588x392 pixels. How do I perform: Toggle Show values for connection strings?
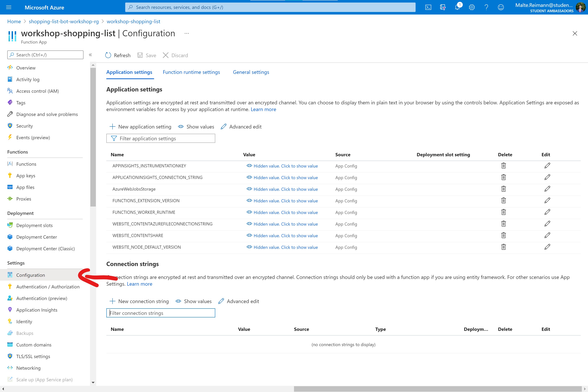(x=193, y=301)
